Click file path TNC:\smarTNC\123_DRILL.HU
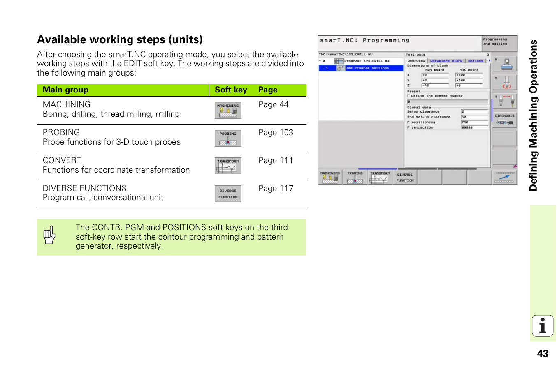 (346, 54)
